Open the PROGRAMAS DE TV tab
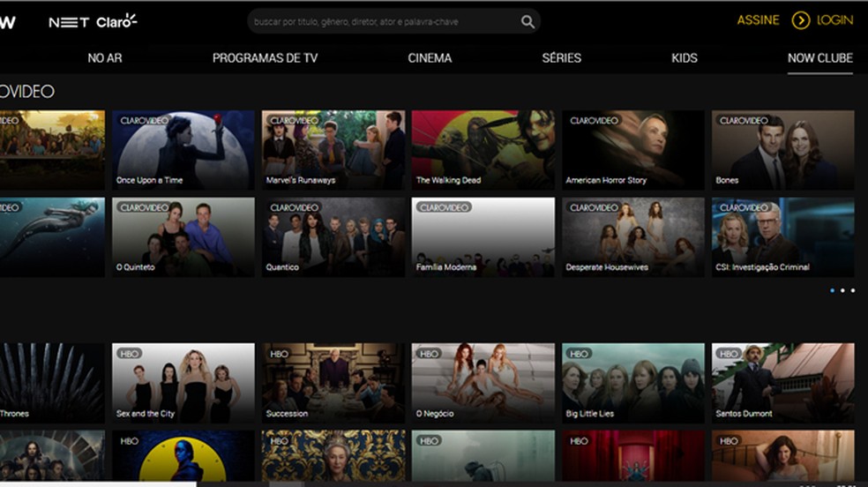Viewport: 868px width, 487px height. (x=266, y=58)
